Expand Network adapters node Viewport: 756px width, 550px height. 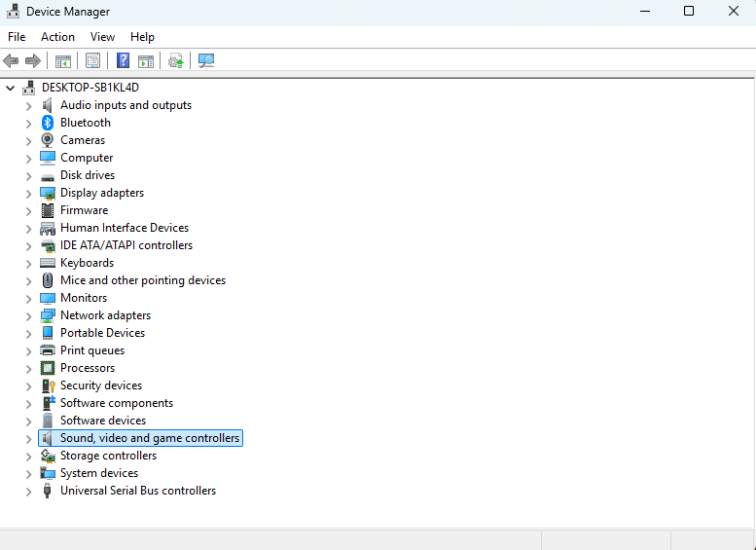click(x=28, y=316)
